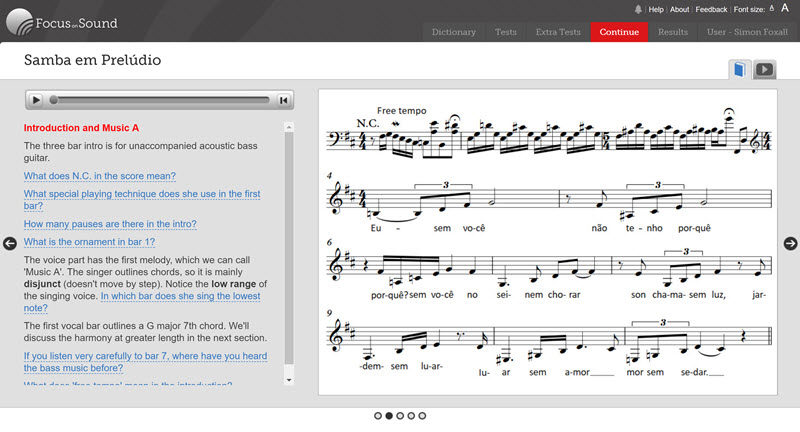800x432 pixels.
Task: Go to the previous page arrow
Action: [10, 243]
